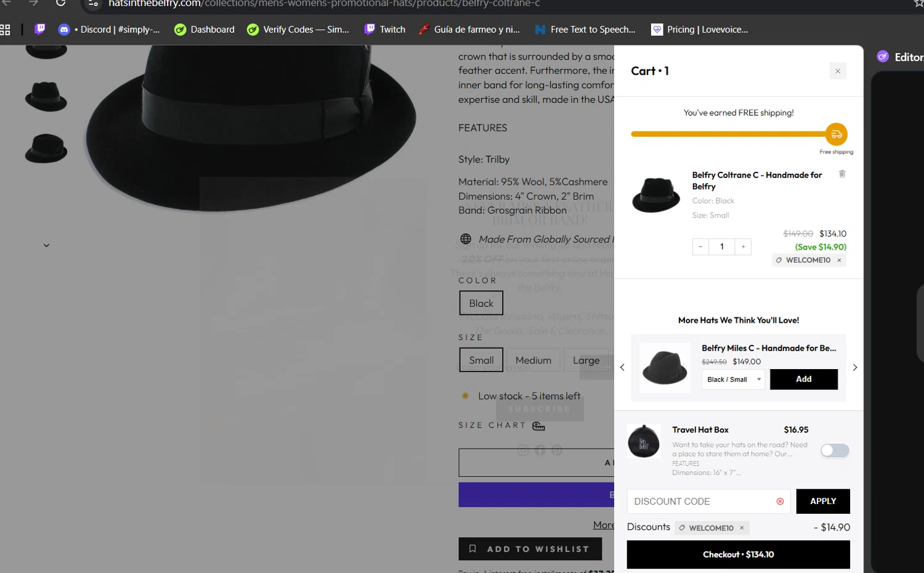
Task: Click Low stock - 5 items left text
Action: [x=529, y=396]
